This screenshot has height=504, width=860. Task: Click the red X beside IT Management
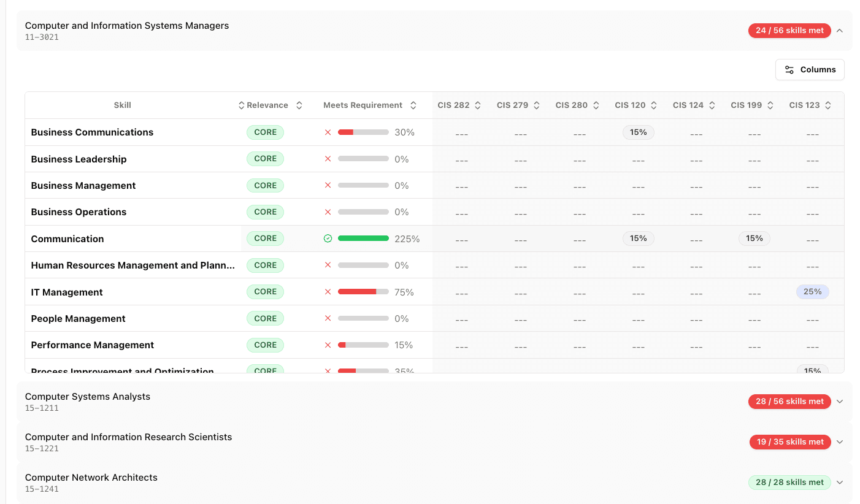328,292
